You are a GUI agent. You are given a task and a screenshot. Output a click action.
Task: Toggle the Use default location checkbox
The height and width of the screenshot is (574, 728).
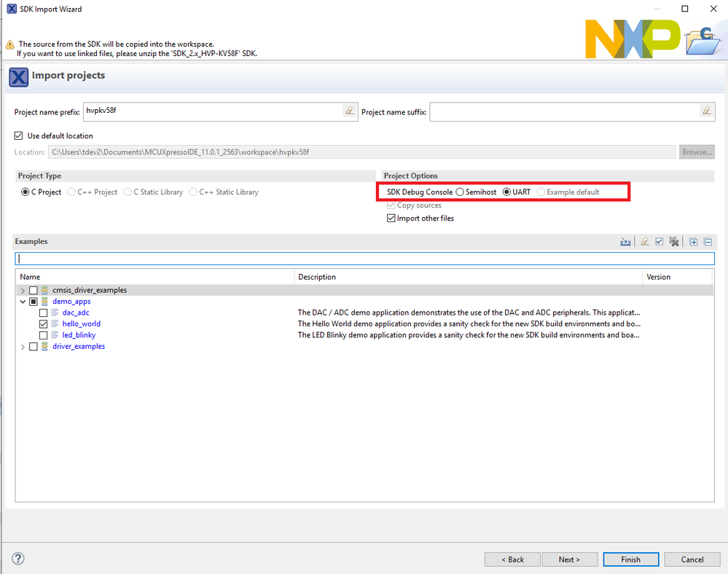(18, 135)
